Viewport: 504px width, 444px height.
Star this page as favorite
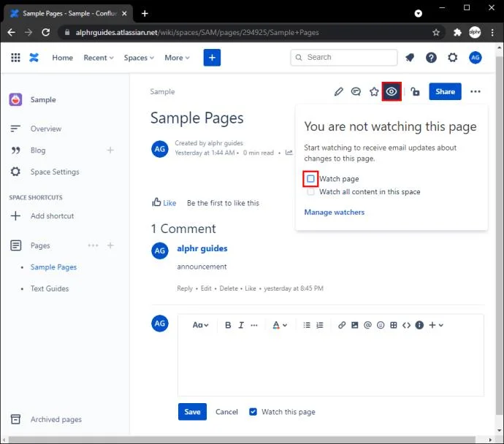tap(374, 92)
